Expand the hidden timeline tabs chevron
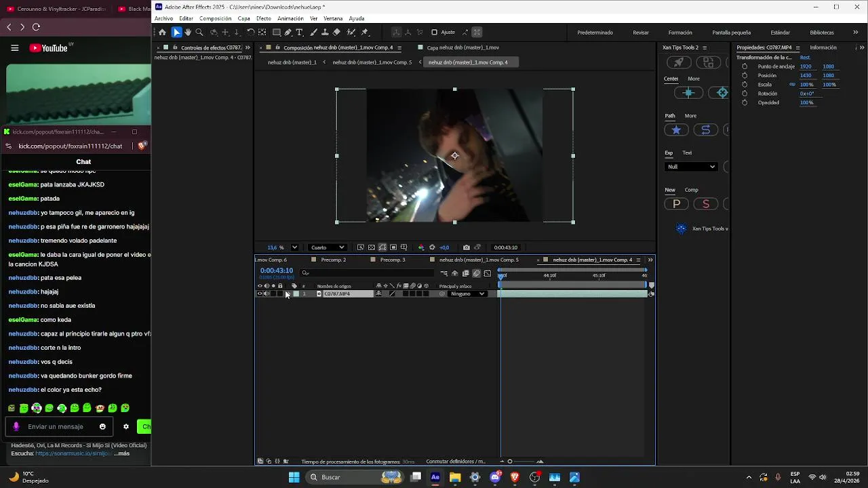868x488 pixels. click(650, 260)
